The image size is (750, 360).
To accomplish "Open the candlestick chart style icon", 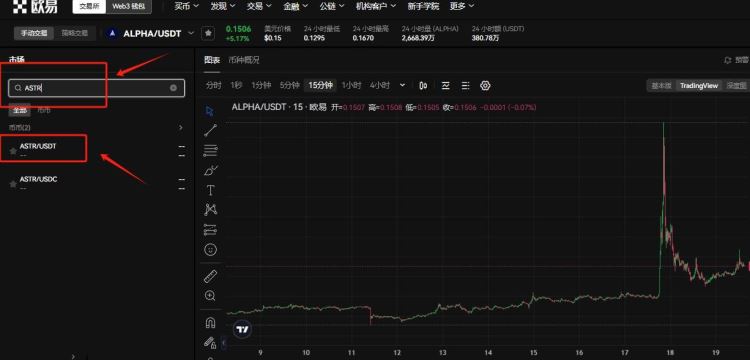I will (x=423, y=86).
